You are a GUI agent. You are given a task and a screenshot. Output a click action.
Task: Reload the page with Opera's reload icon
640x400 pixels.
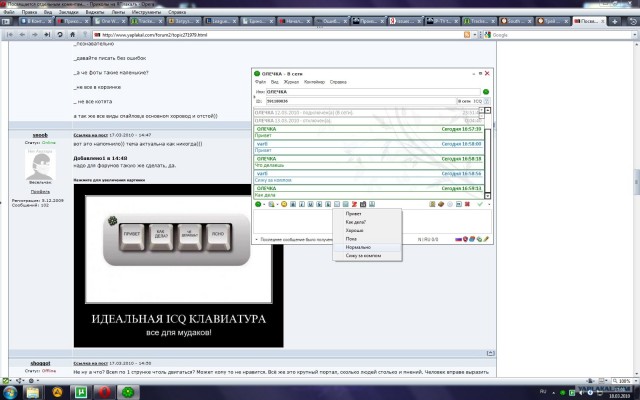[60, 35]
